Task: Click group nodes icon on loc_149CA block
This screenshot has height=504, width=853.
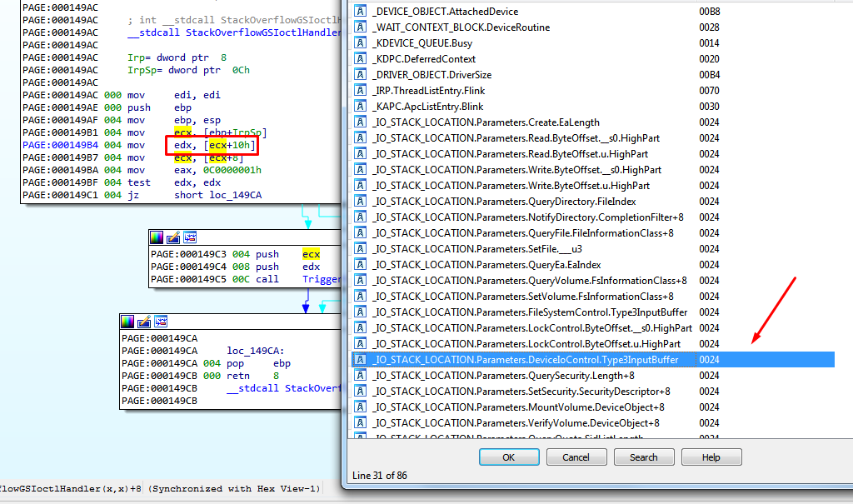Action: coord(160,322)
